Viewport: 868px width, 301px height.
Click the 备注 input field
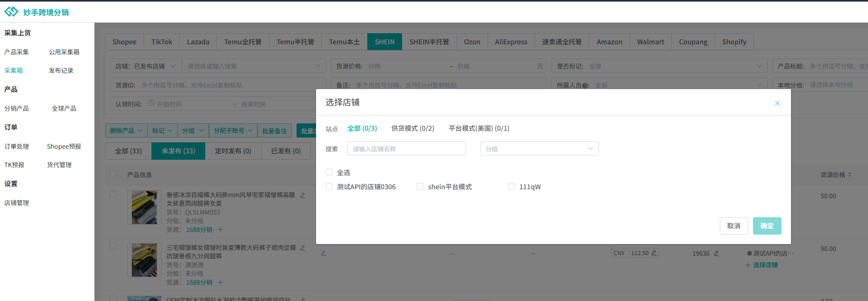coord(439,85)
